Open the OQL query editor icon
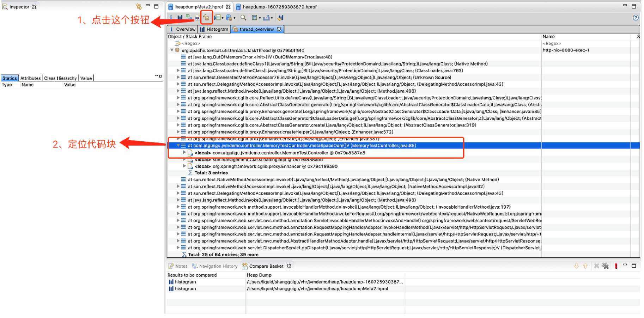Image resolution: width=644 pixels, height=318 pixels. (x=197, y=18)
